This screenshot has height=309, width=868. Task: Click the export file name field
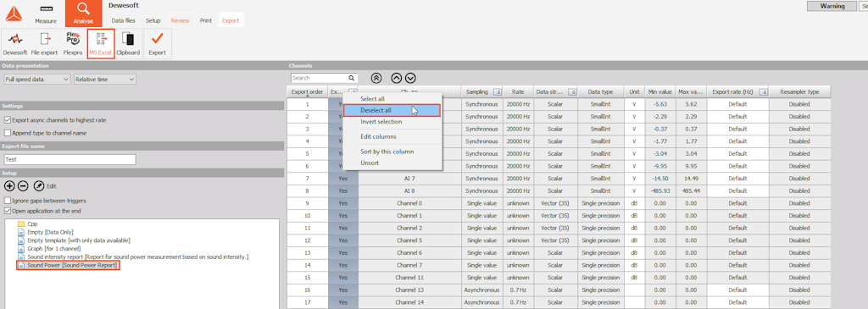coord(70,159)
